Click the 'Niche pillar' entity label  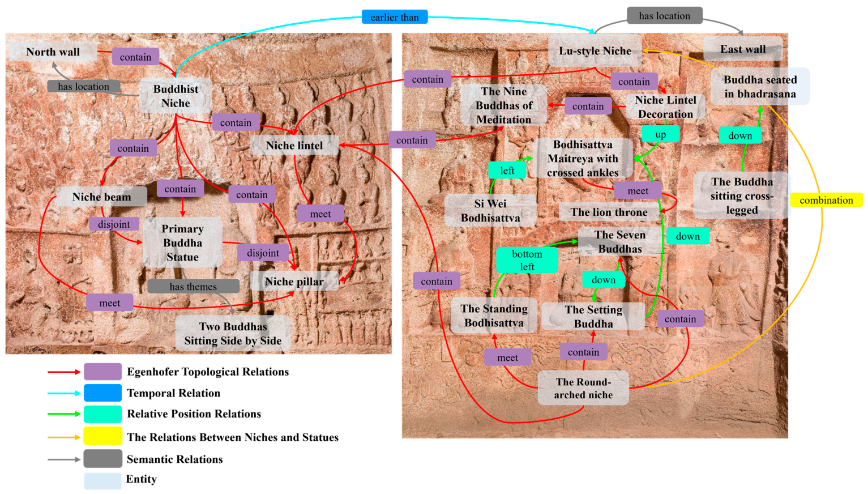(294, 282)
